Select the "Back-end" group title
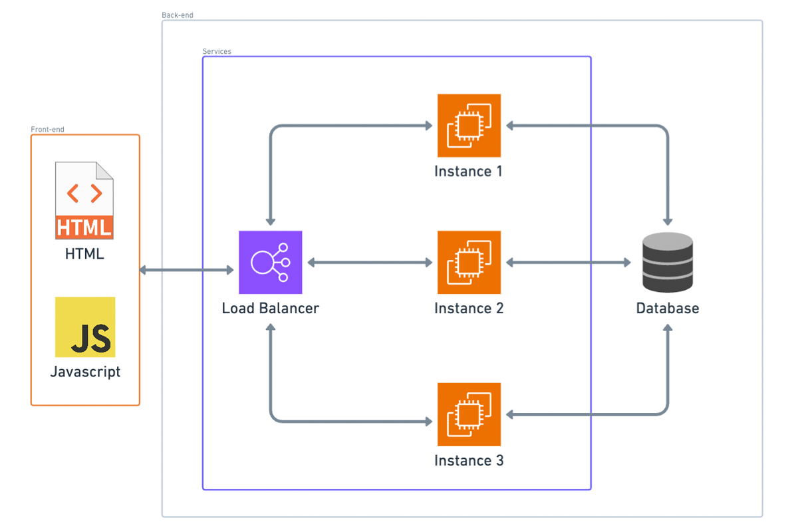Image resolution: width=798 pixels, height=532 pixels. (x=178, y=15)
